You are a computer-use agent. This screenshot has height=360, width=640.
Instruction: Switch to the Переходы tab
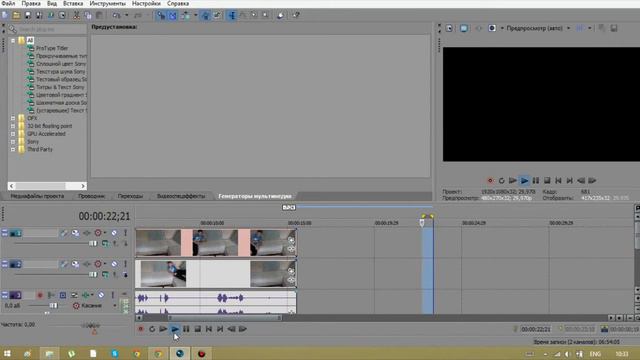point(130,196)
